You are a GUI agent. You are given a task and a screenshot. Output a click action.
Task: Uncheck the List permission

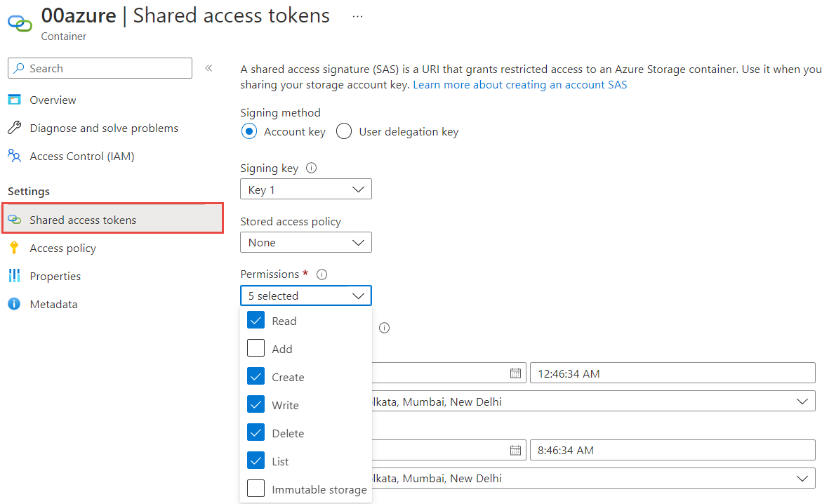(x=256, y=460)
